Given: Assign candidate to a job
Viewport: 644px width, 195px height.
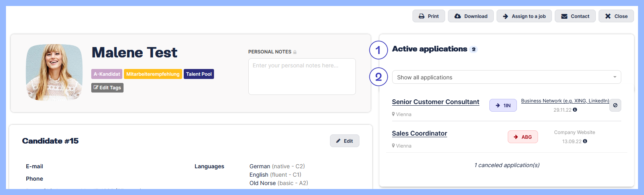Looking at the screenshot, I should 524,16.
